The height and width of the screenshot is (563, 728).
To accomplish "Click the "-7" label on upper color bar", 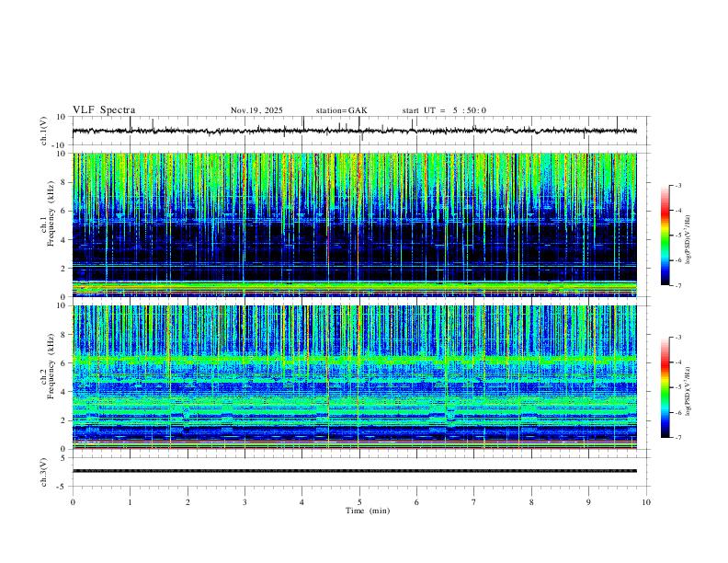I will 677,285.
